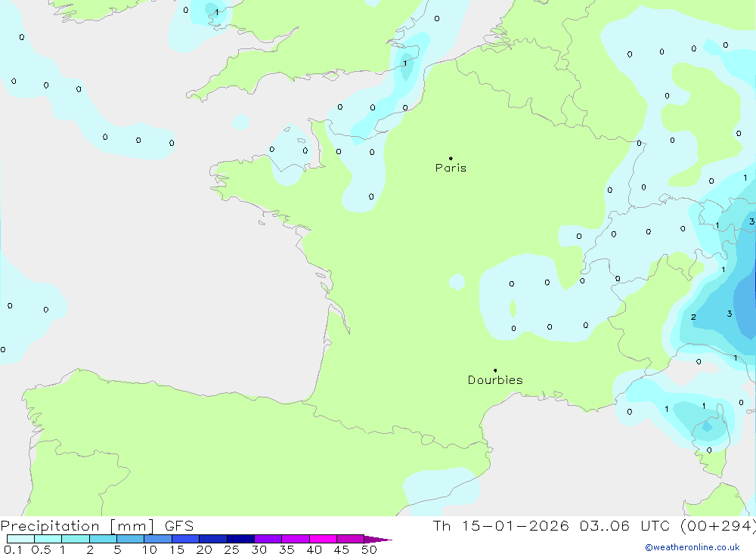Click the Dourbies location marker dot

(495, 370)
